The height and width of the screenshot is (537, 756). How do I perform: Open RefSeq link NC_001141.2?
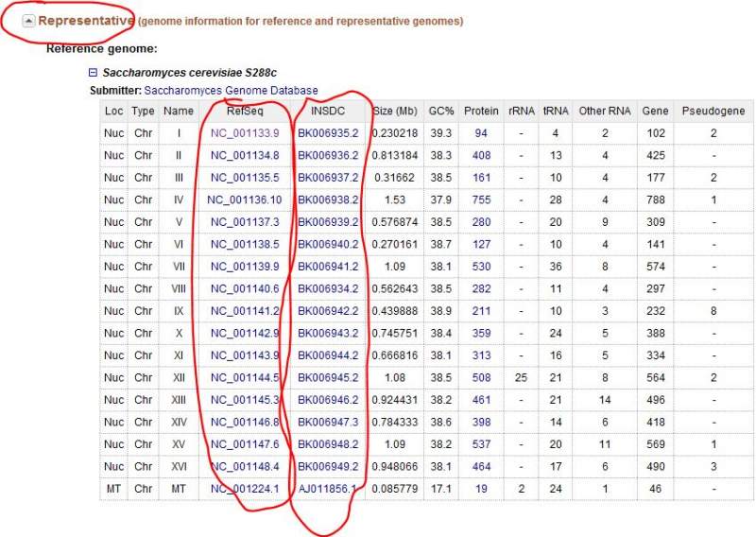point(245,311)
